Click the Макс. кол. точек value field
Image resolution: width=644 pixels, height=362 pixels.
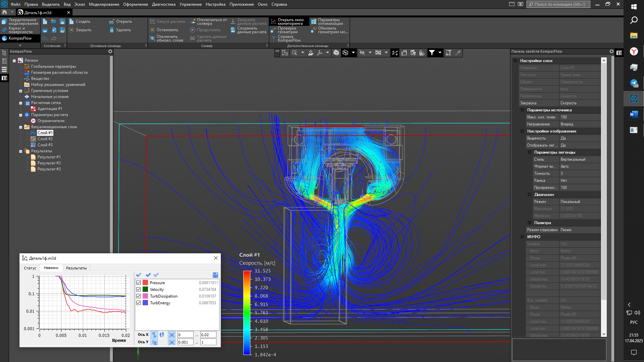point(580,117)
